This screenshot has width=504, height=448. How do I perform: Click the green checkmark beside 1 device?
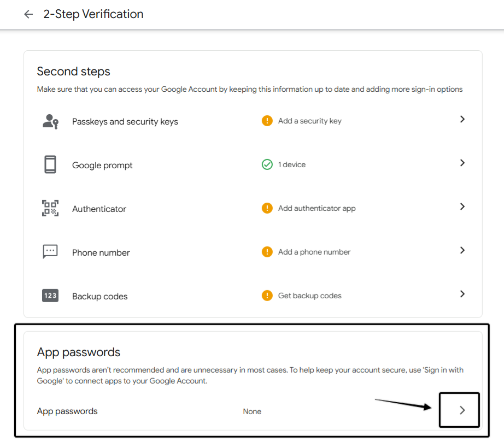point(267,164)
